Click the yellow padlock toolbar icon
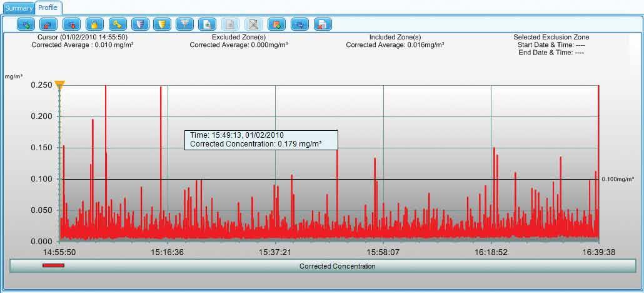The height and width of the screenshot is (293, 644). 94,24
